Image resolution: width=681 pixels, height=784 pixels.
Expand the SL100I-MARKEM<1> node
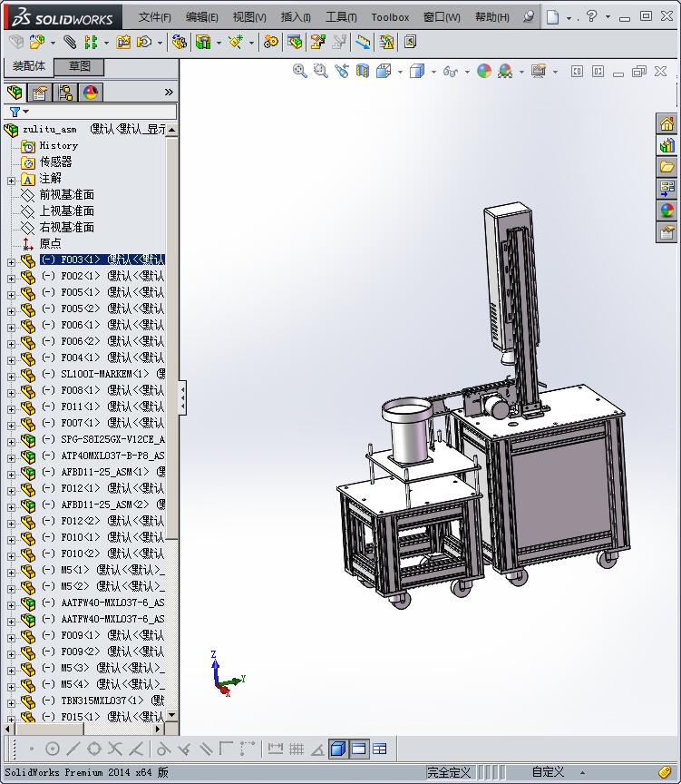(x=11, y=377)
